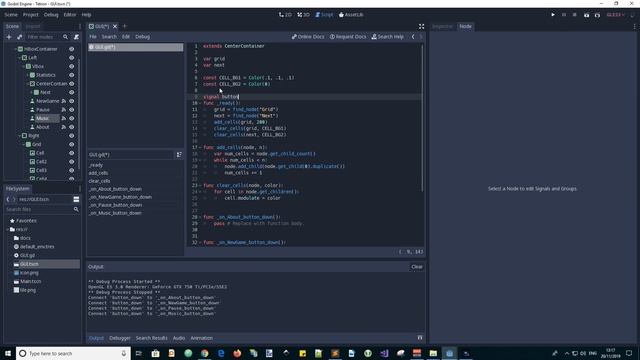Collapse the res:// folder
This screenshot has width=640, height=360.
[7, 229]
